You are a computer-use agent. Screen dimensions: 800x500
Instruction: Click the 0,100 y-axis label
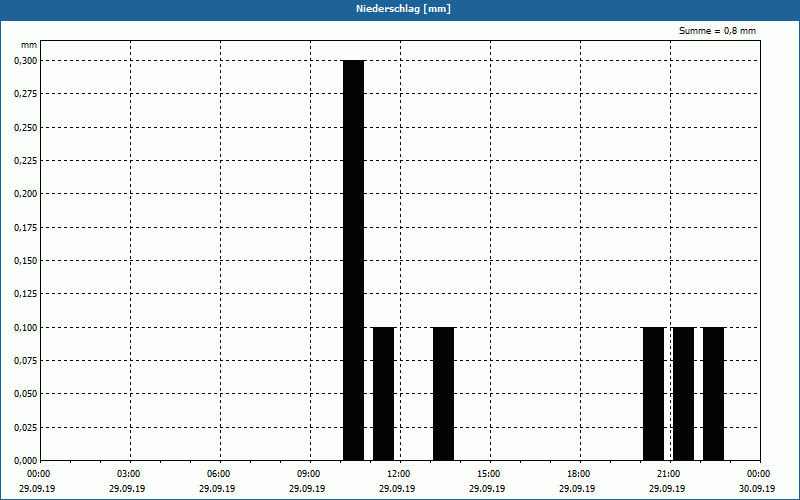[26, 328]
